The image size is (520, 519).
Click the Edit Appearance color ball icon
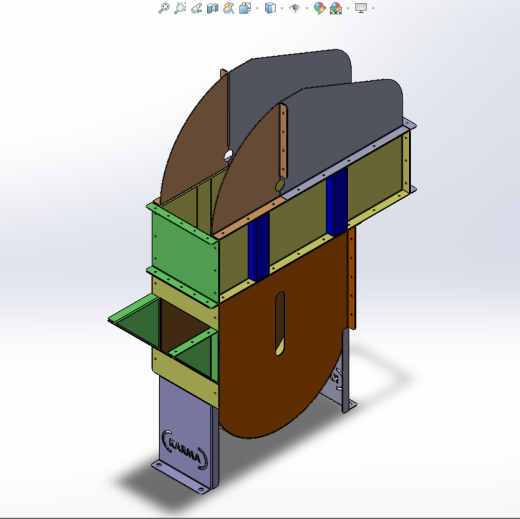320,8
